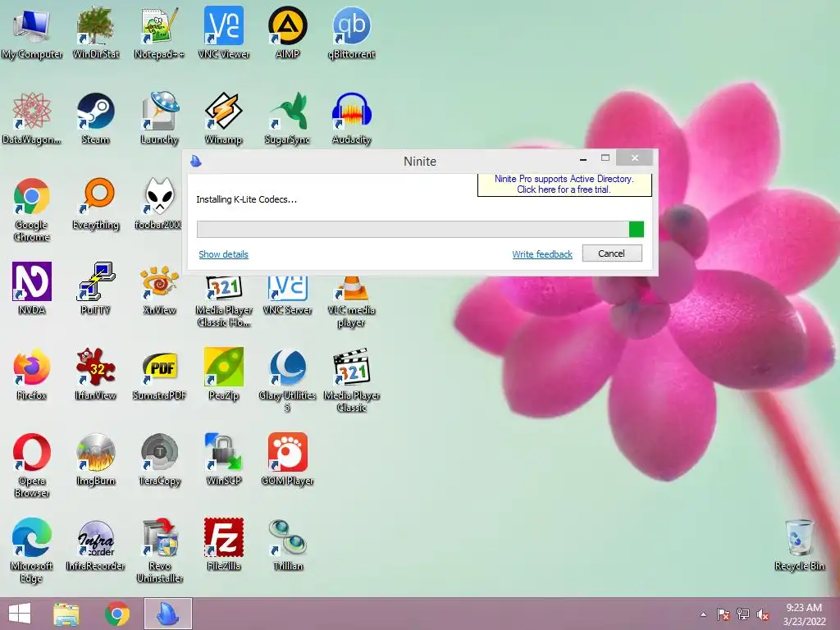Click the VLC media player icon
The width and height of the screenshot is (840, 630).
click(x=351, y=303)
